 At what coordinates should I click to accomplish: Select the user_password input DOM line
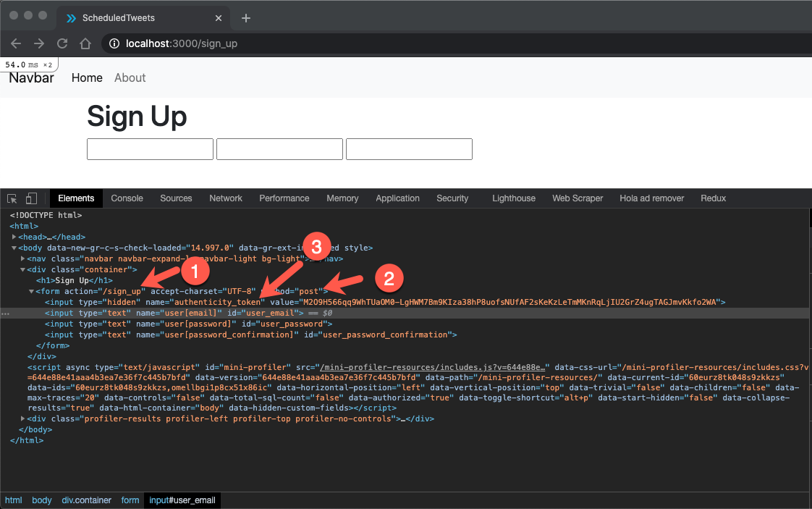(x=188, y=324)
